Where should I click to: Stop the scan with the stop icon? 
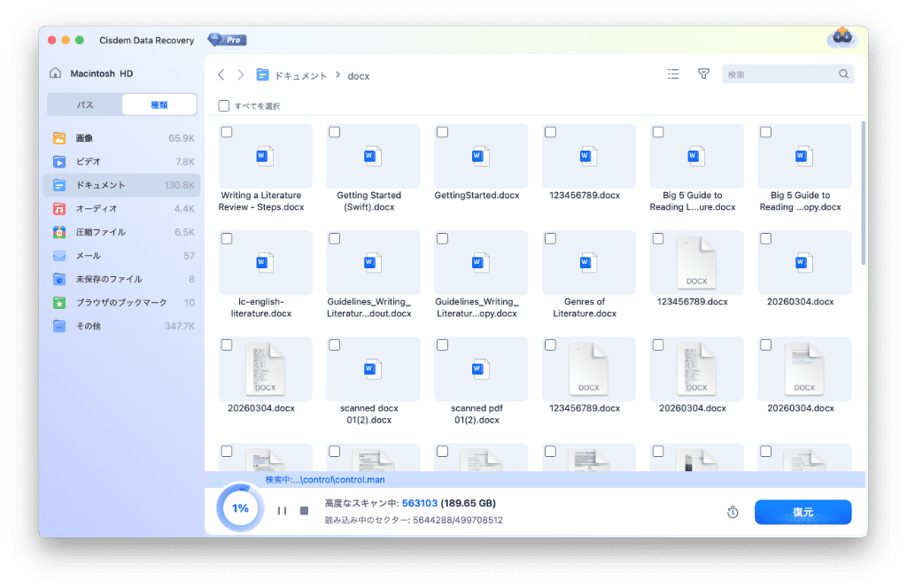point(304,511)
